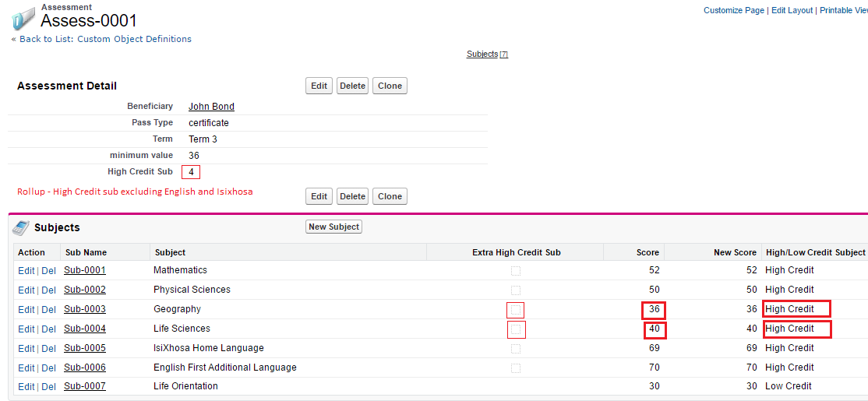Open the Printable View link
This screenshot has width=868, height=401.
tap(844, 10)
